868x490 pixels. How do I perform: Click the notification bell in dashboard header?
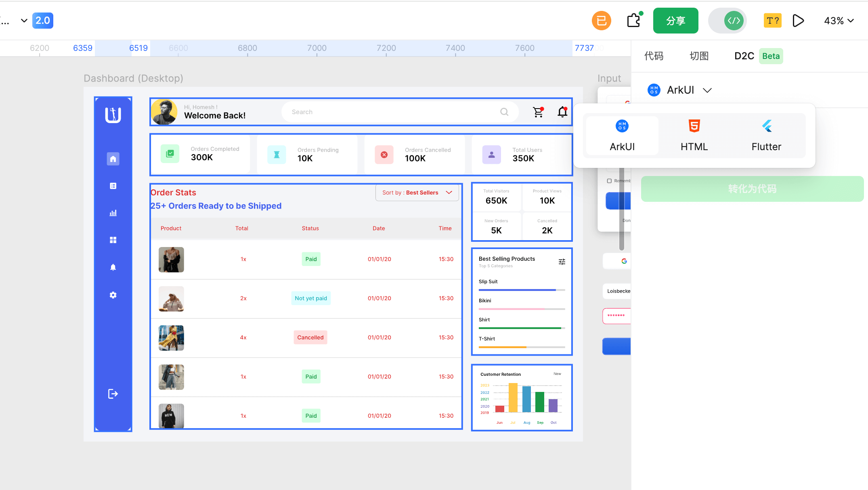click(562, 112)
